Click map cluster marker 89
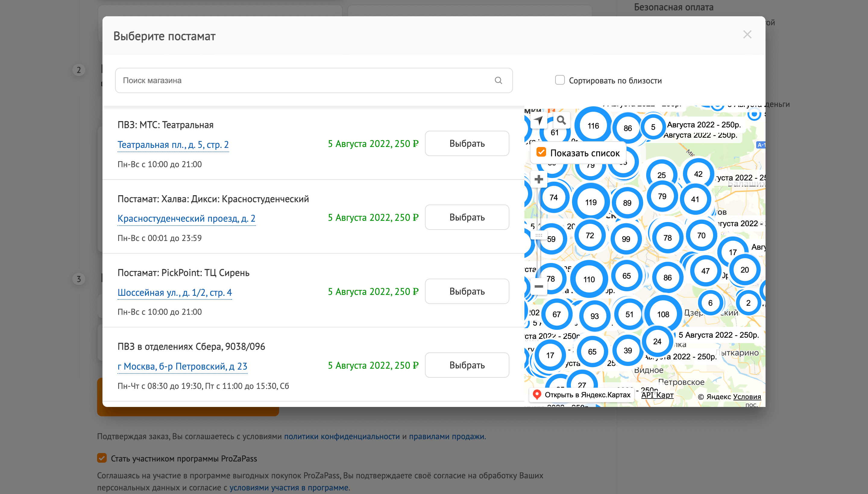The width and height of the screenshot is (868, 494). 627,203
